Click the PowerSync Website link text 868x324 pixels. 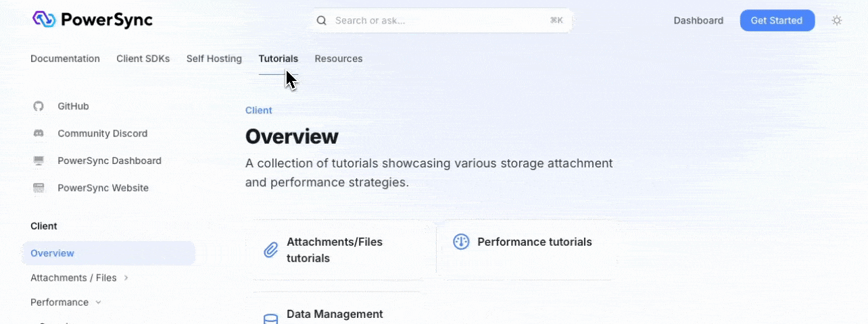click(x=103, y=188)
